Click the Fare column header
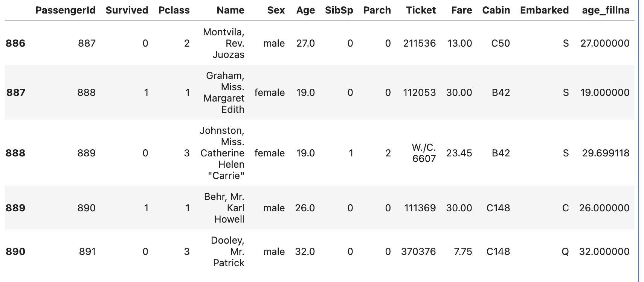Viewport: 644px width, 282px height. [x=461, y=10]
